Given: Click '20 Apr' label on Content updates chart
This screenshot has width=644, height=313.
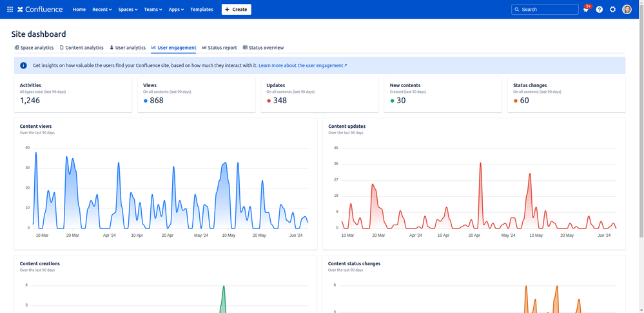Looking at the screenshot, I should pyautogui.click(x=474, y=236).
